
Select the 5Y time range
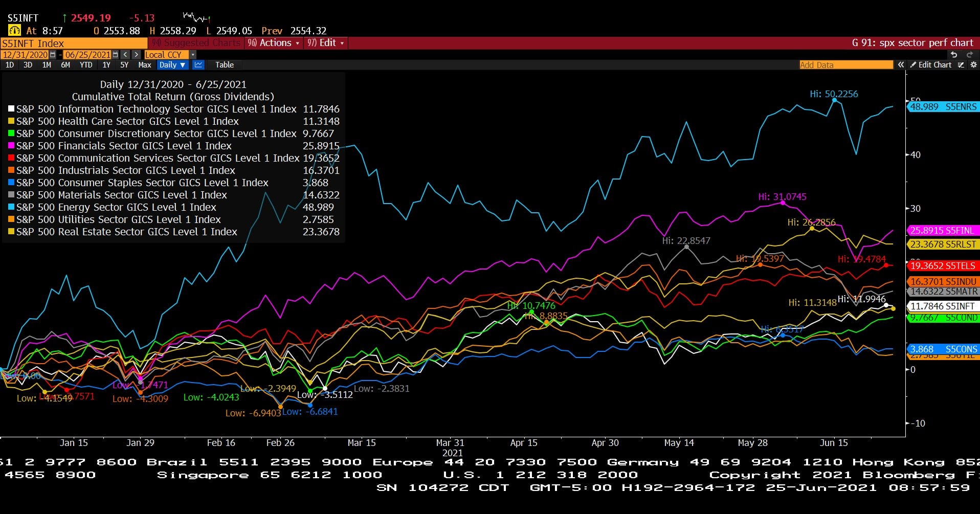(x=124, y=65)
